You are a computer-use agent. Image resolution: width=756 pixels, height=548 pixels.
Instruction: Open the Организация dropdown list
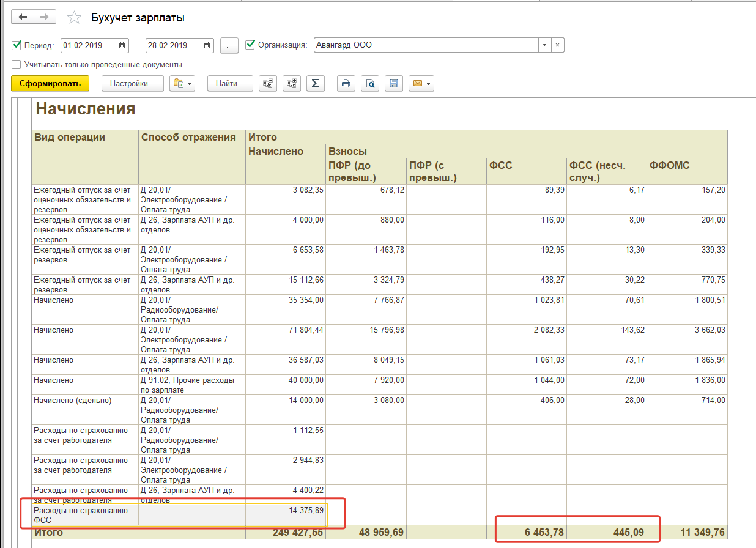click(544, 45)
